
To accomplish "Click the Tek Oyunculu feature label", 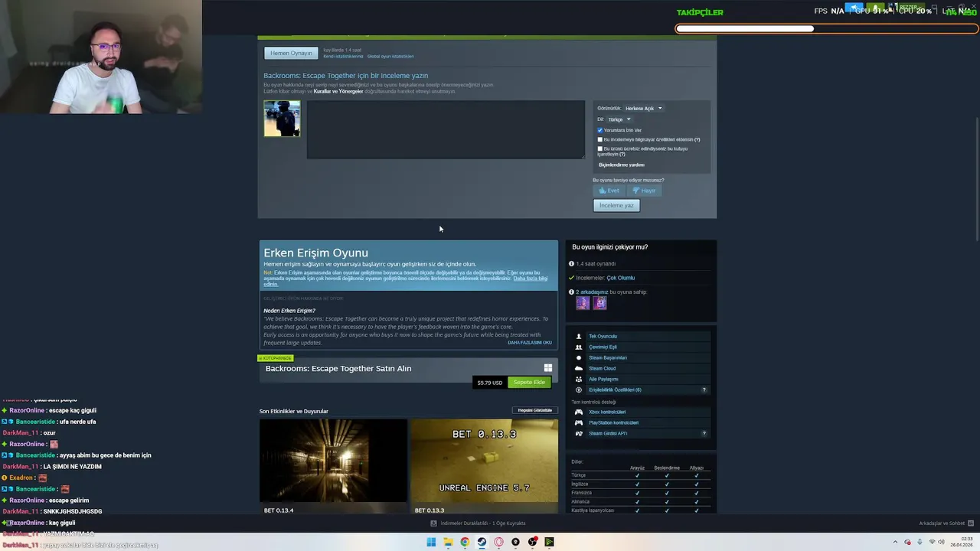I will (603, 336).
